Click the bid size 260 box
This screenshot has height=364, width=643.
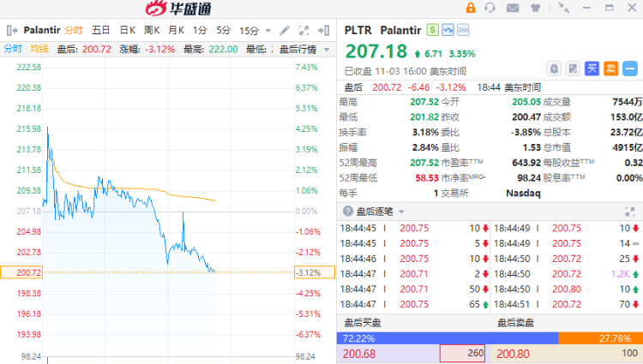coord(463,354)
